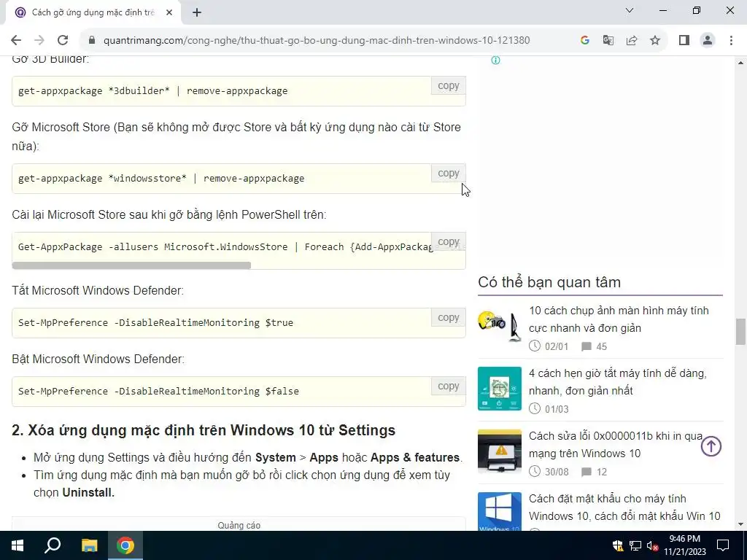Open Chrome side panel
The image size is (747, 560).
(x=684, y=40)
